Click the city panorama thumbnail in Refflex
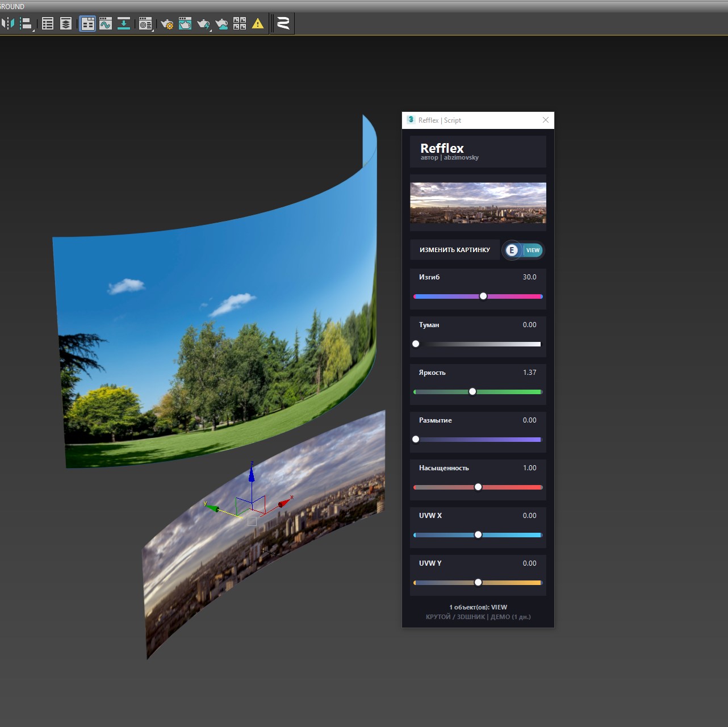Image resolution: width=728 pixels, height=727 pixels. 478,203
